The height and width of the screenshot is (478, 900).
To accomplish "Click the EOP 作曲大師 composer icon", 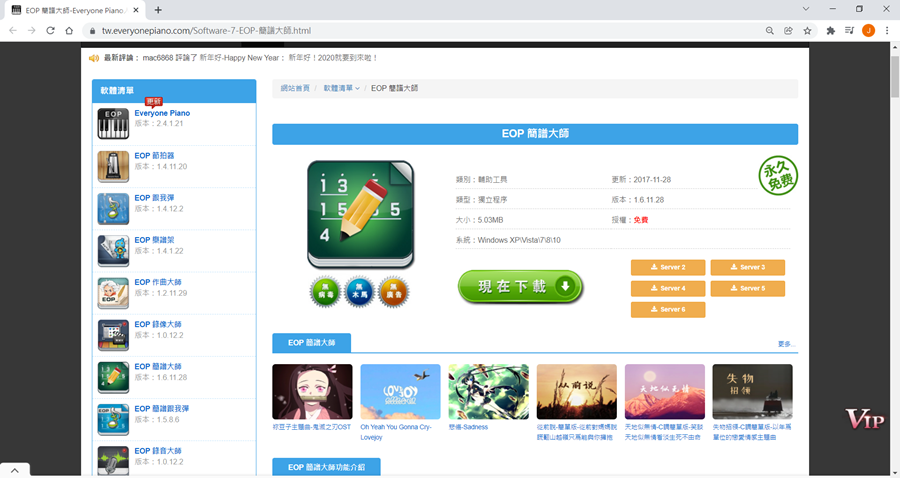I will click(113, 293).
